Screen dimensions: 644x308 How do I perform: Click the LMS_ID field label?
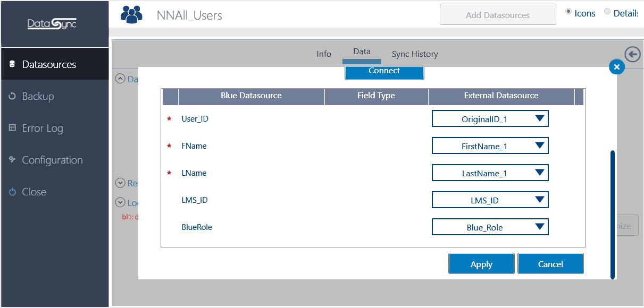click(195, 200)
